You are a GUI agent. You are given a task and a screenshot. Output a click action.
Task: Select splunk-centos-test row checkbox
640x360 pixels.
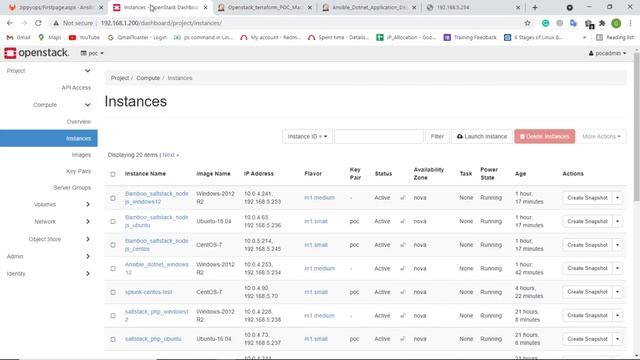(x=113, y=292)
